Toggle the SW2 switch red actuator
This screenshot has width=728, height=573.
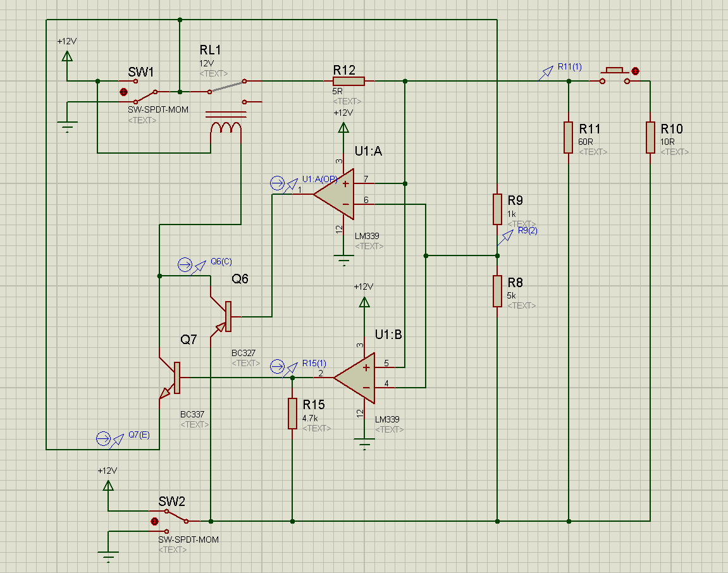tap(154, 521)
